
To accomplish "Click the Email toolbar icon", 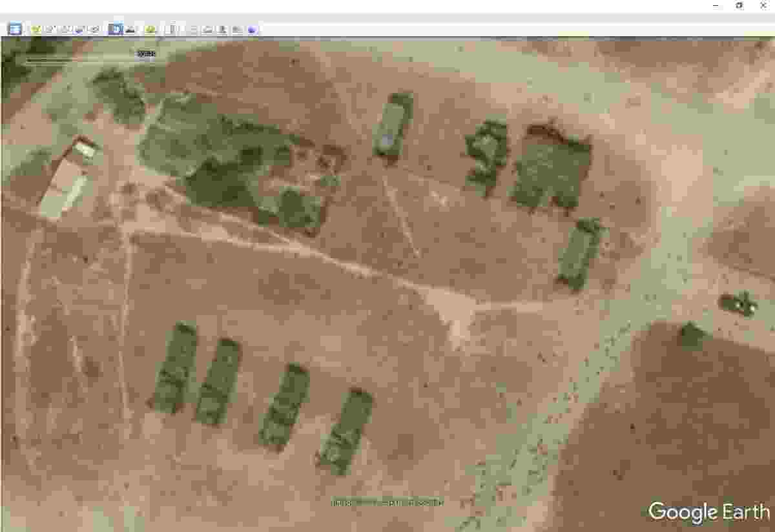I will coord(192,29).
